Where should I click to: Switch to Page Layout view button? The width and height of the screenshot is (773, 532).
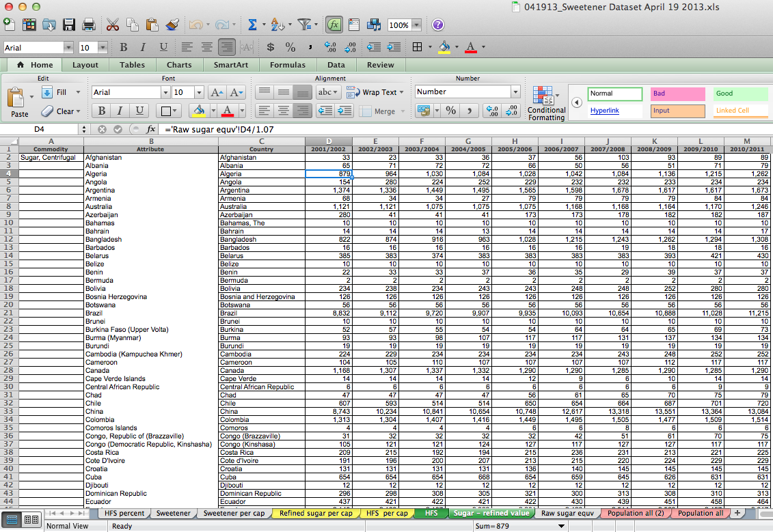pos(31,519)
